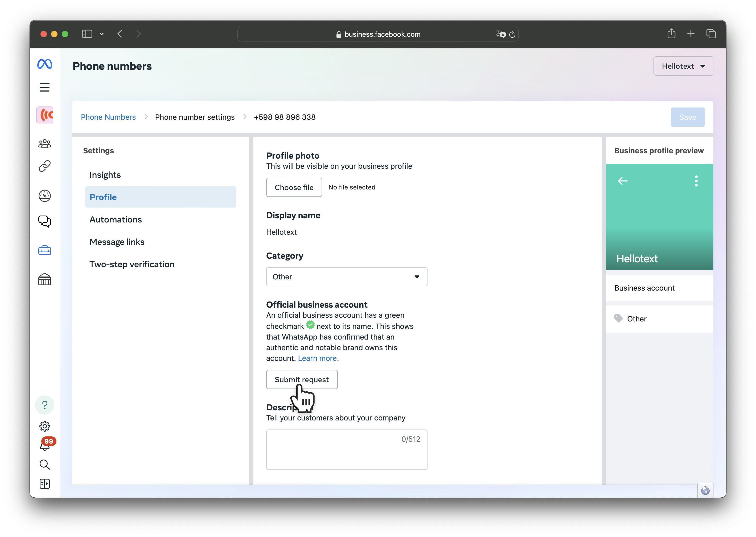The height and width of the screenshot is (537, 756).
Task: Open Two-step verification settings tab
Action: tap(161, 264)
